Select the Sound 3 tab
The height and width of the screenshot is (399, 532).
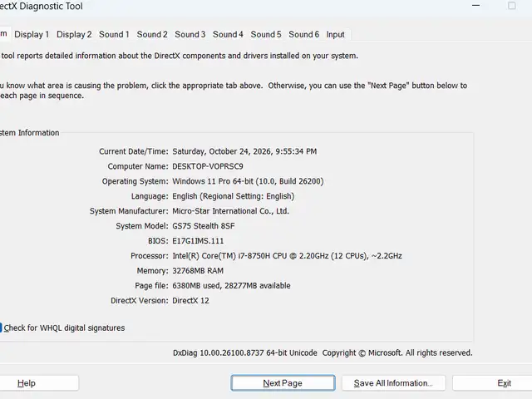tap(190, 34)
